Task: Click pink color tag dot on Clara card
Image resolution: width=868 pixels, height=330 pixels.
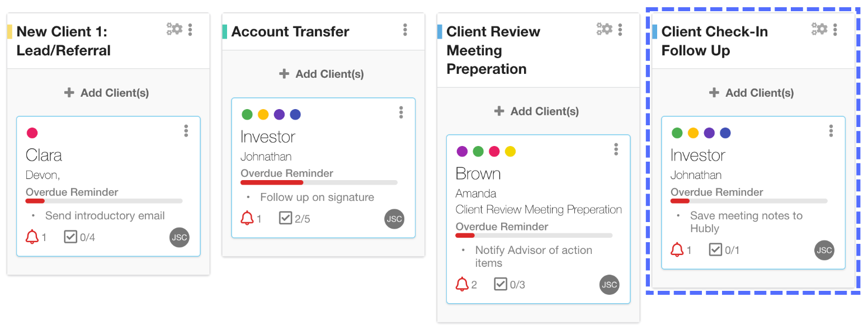Action: coord(32,133)
